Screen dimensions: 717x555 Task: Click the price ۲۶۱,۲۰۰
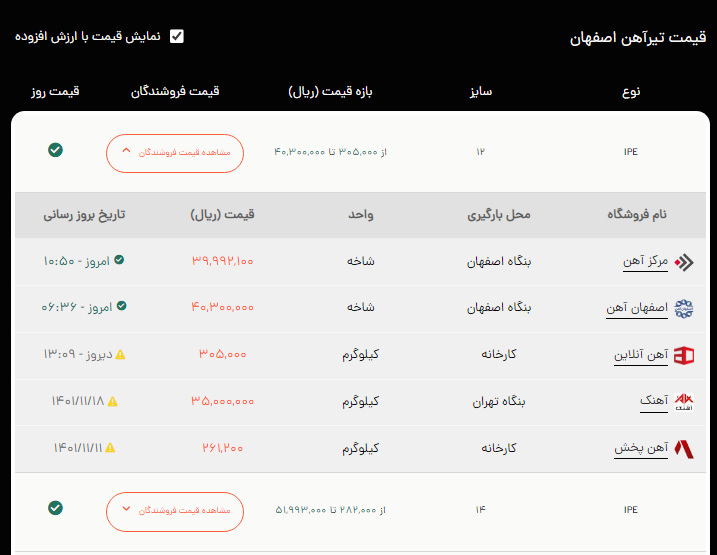222,448
